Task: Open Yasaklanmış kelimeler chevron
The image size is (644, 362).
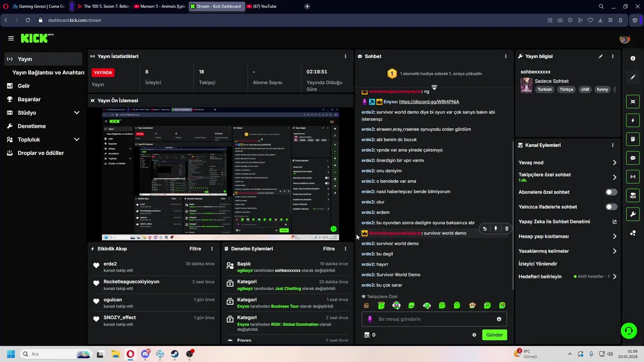Action: coord(614,251)
